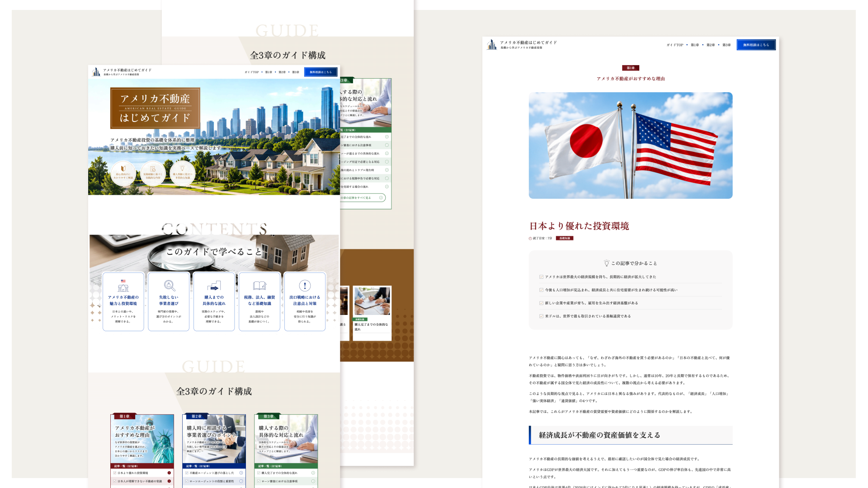Toggle checkbox beside ローンエージェントの役割と重要性

tap(187, 481)
